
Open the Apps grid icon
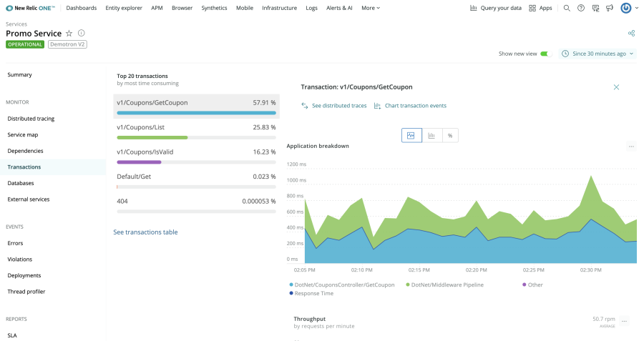(x=532, y=8)
